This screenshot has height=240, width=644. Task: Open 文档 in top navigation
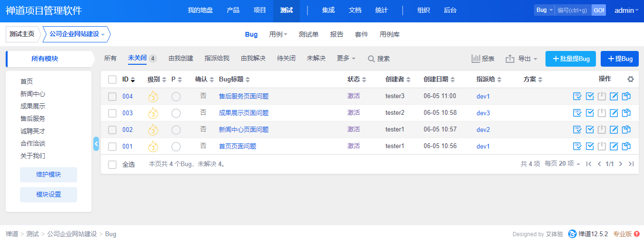pyautogui.click(x=355, y=10)
